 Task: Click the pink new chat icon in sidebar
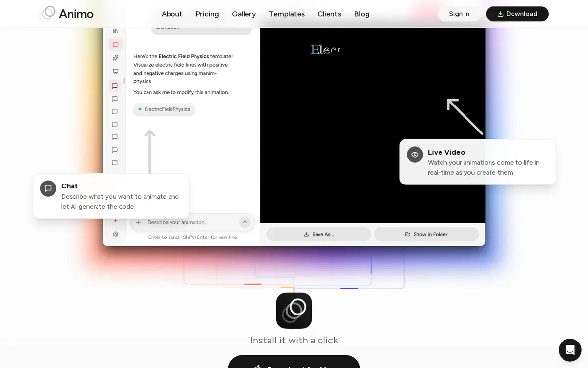tap(115, 45)
